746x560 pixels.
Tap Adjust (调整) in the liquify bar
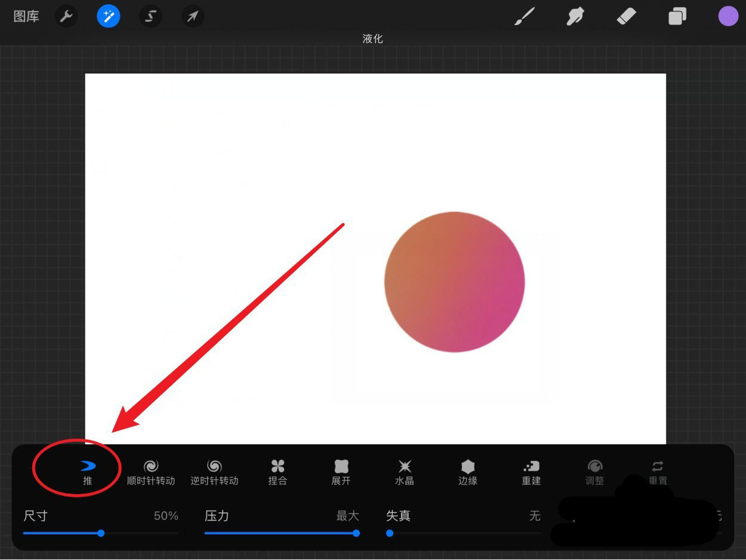point(595,472)
